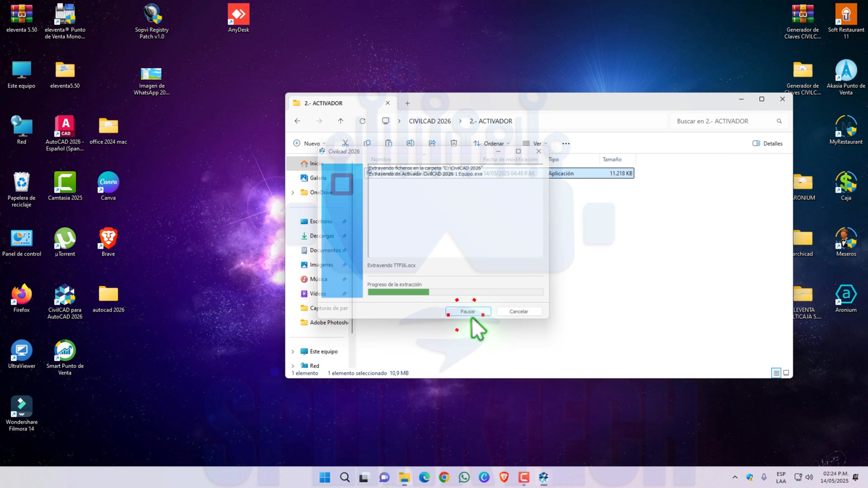The width and height of the screenshot is (868, 488).
Task: Go back with the Explorer back arrow
Action: tap(297, 121)
